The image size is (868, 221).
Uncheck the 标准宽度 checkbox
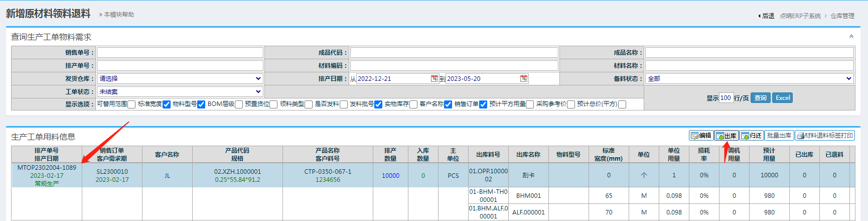coord(167,104)
